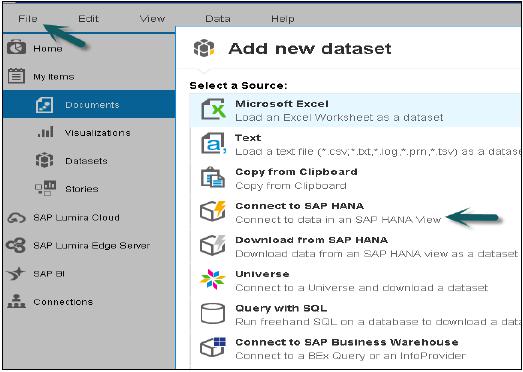The height and width of the screenshot is (372, 523).
Task: Click 'Connect to a Universe and download a dataset'
Action: [362, 288]
